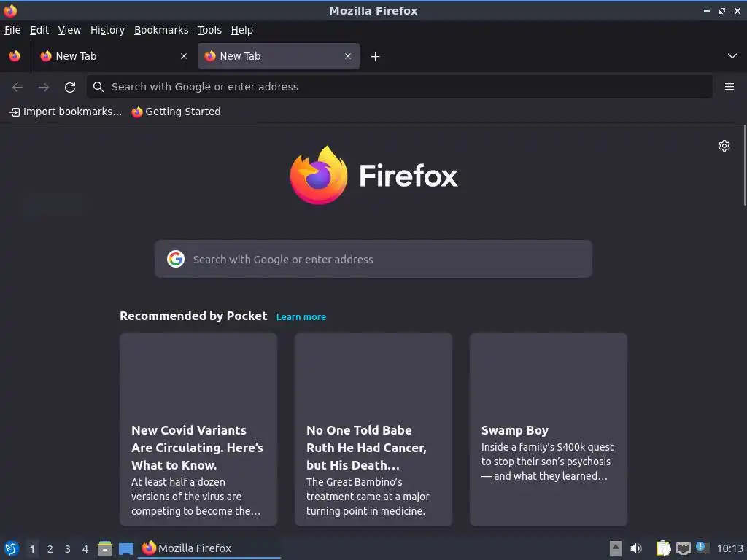Open the Tools menu
Image resolution: width=747 pixels, height=560 pixels.
coord(209,30)
